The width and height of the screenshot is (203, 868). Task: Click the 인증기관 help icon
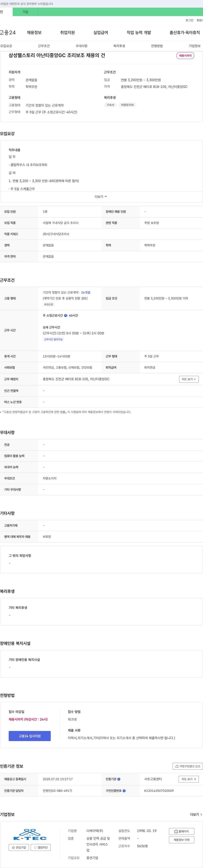(x=119, y=779)
